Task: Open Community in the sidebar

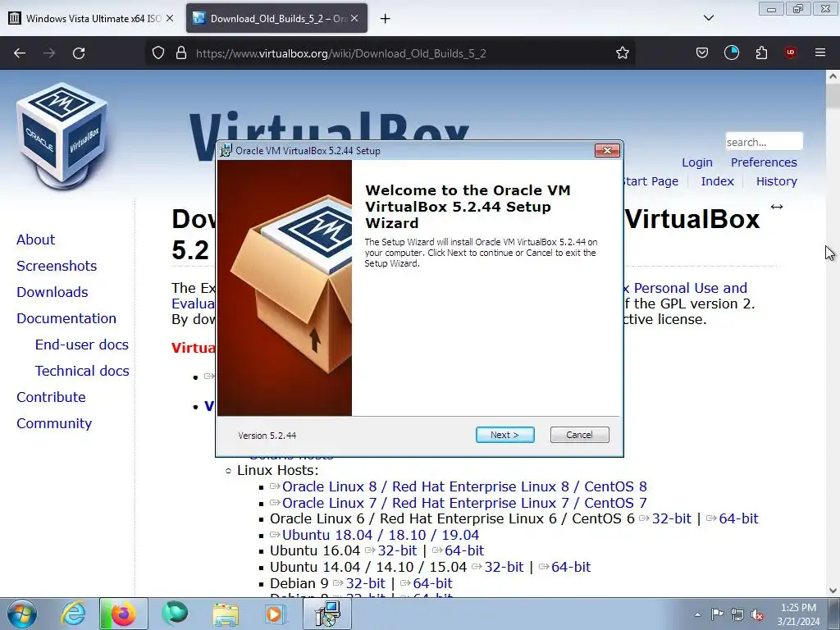Action: click(54, 423)
